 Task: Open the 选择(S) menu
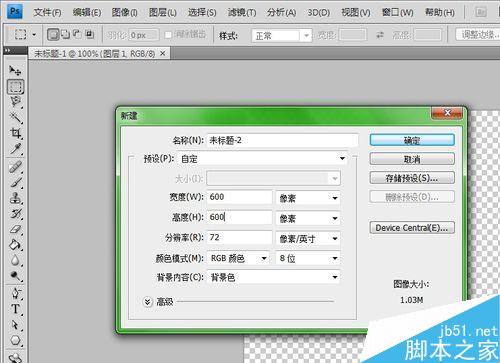tap(202, 13)
